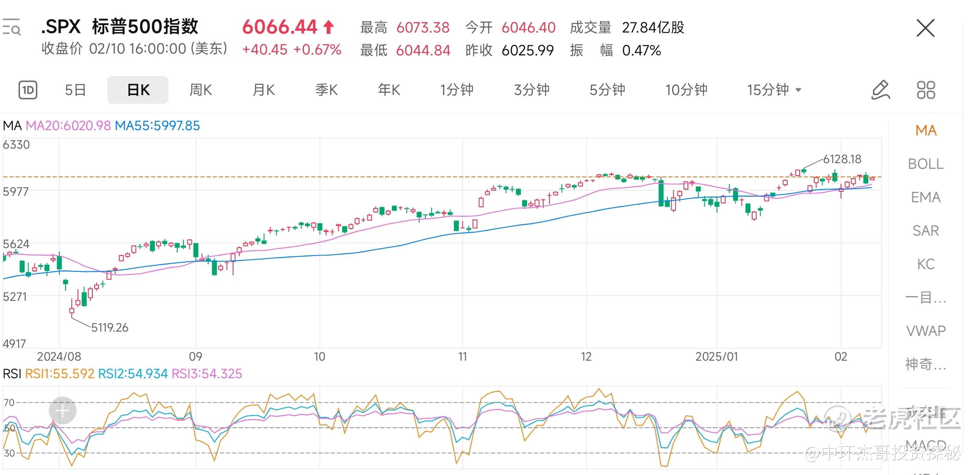Screen dimensions: 980x475
Task: Select the KC channel indicator
Action: coord(925,264)
